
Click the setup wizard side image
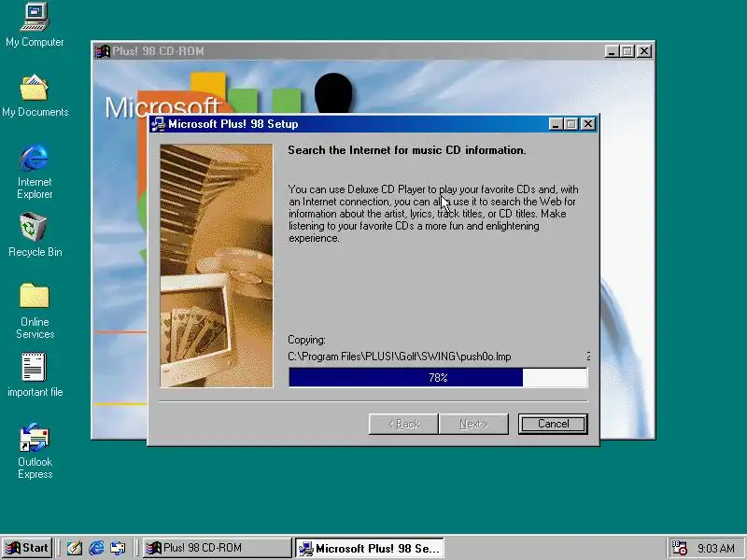point(217,266)
